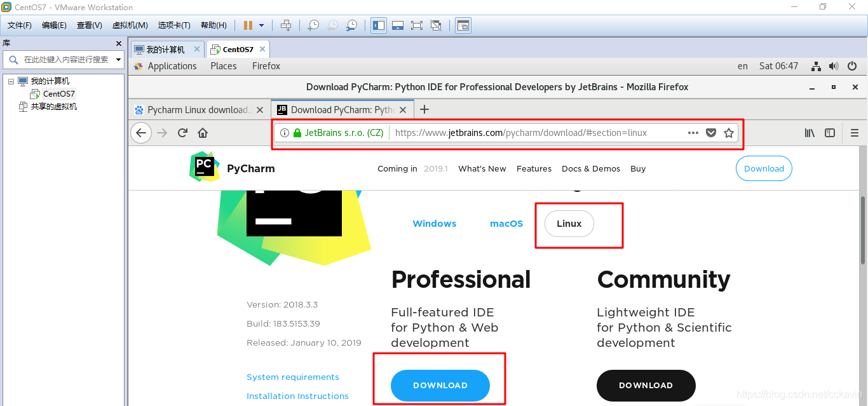
Task: Click the jetbrains.com URL in address bar
Action: pos(521,133)
